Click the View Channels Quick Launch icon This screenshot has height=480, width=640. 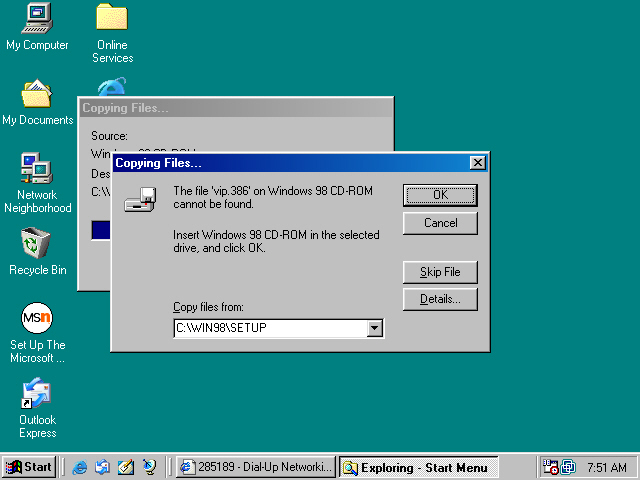[x=149, y=467]
